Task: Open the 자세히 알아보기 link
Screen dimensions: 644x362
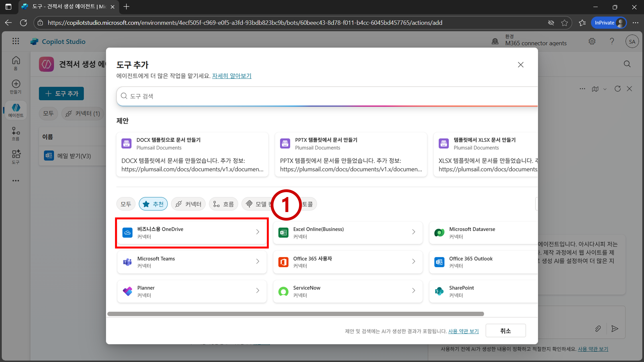Action: (232, 76)
